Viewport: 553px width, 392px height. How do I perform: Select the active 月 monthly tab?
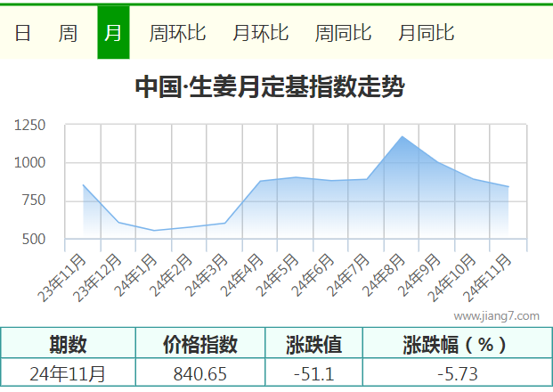click(113, 32)
